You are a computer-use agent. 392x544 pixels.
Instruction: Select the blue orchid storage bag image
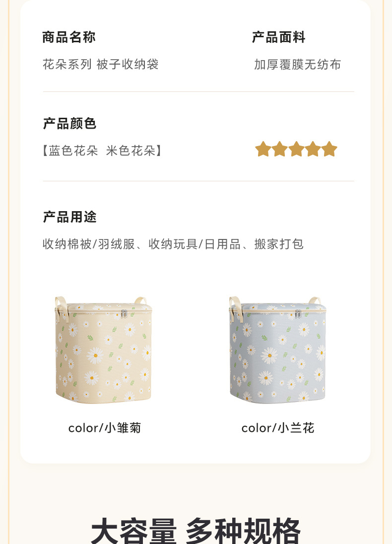(x=277, y=350)
